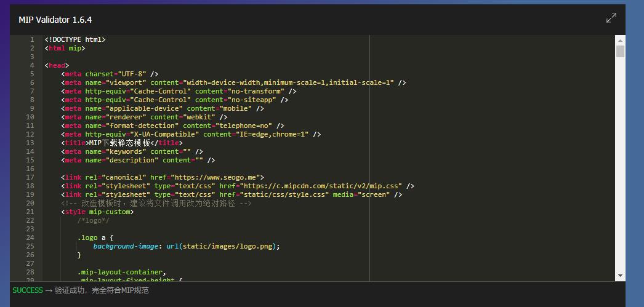The height and width of the screenshot is (307, 644).
Task: Place cursor in the DOCTYPE html line
Action: 74,39
